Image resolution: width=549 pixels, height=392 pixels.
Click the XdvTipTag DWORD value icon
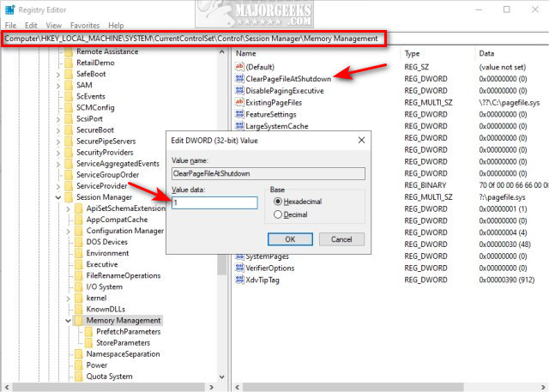(239, 280)
